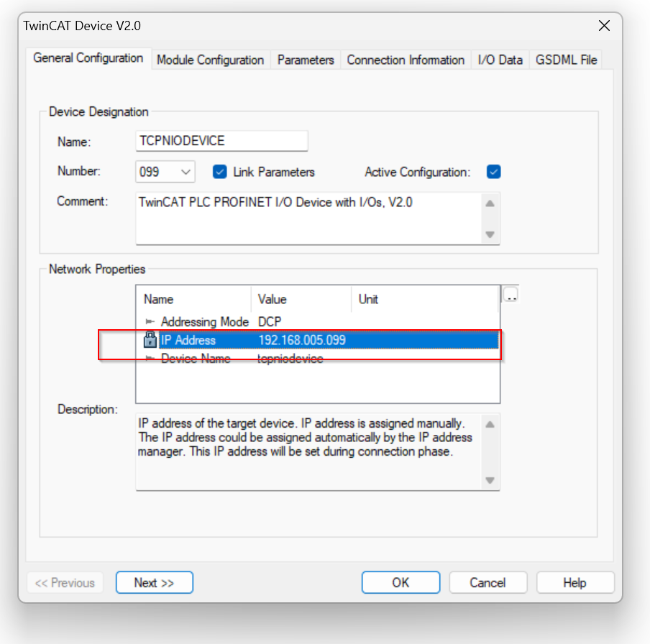650x644 pixels.
Task: Click the ellipsis button beside Network Properties table
Action: point(511,295)
